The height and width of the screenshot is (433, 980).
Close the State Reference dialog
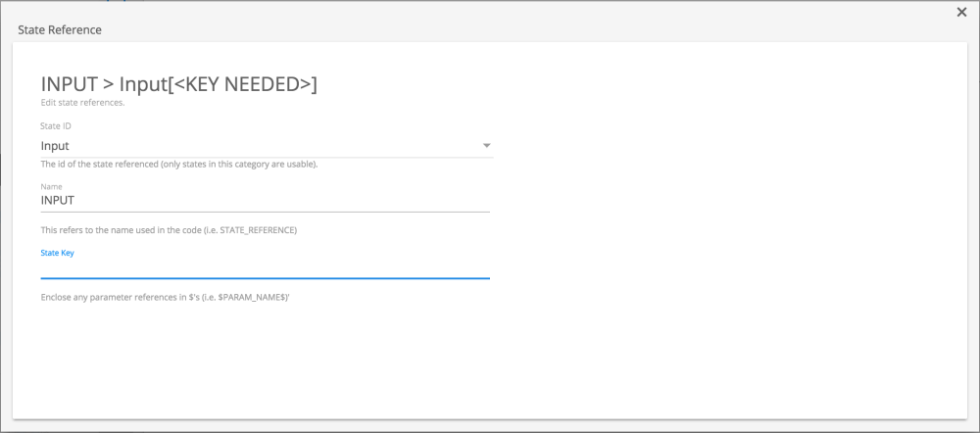pyautogui.click(x=961, y=12)
